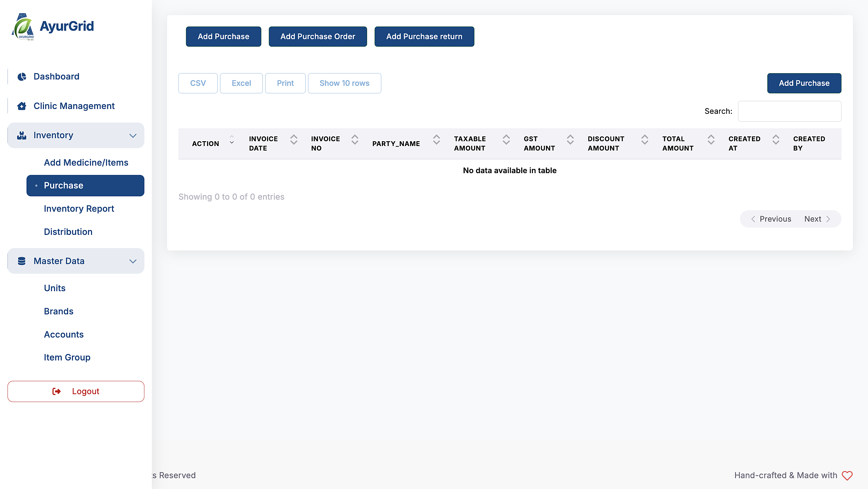Viewport: 868px width, 489px height.
Task: Sort by Discount Amount arrows
Action: 645,140
